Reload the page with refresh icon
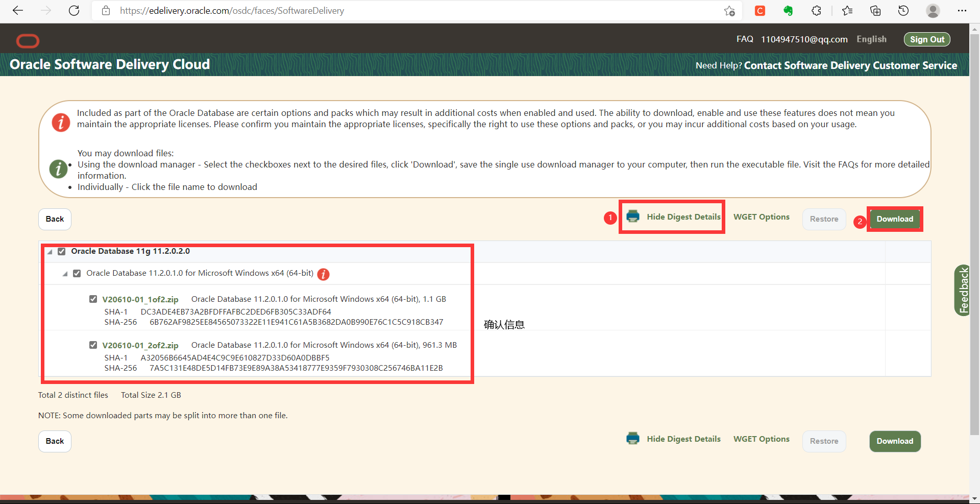 [x=74, y=11]
